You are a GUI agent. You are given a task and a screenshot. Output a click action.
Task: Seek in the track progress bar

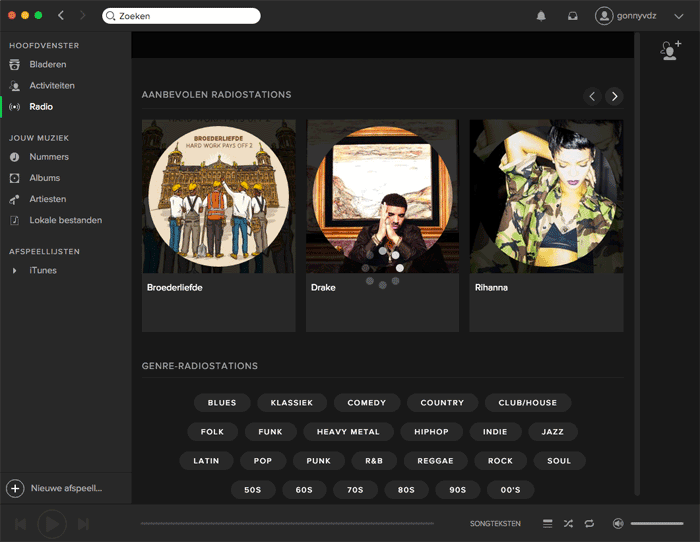287,523
